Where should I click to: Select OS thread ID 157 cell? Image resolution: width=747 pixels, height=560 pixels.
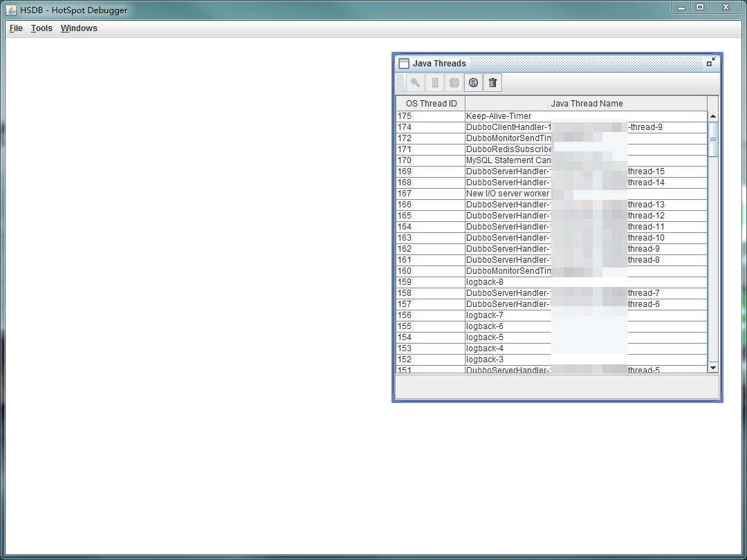click(431, 304)
